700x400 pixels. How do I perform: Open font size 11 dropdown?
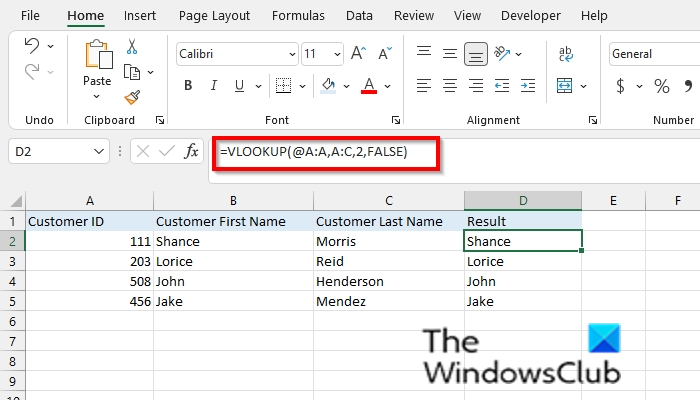(x=337, y=54)
